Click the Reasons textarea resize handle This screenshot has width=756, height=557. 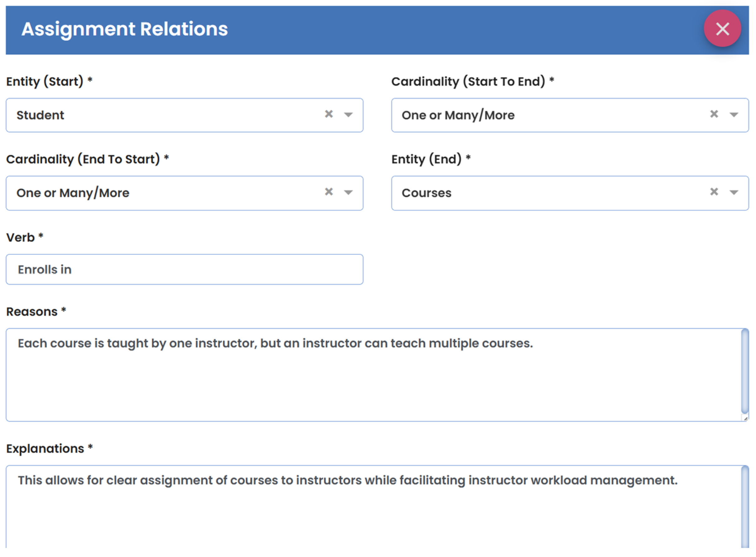point(745,419)
